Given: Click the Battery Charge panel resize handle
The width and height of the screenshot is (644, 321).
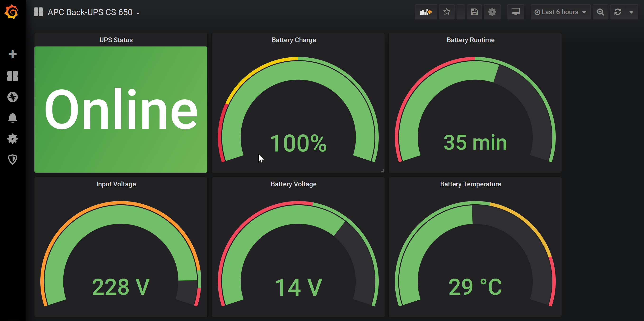Looking at the screenshot, I should click(x=383, y=170).
